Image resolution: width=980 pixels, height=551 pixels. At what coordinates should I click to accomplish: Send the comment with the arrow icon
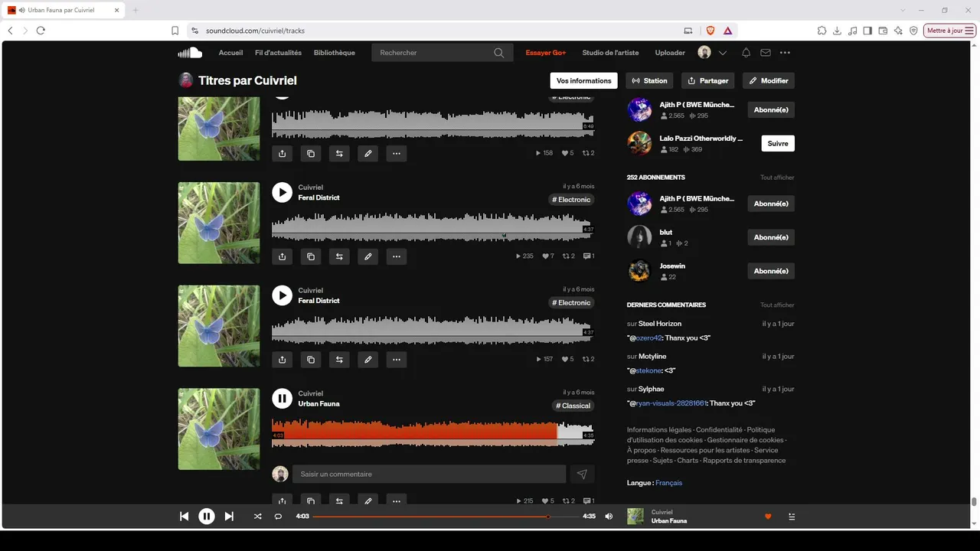[x=582, y=474]
